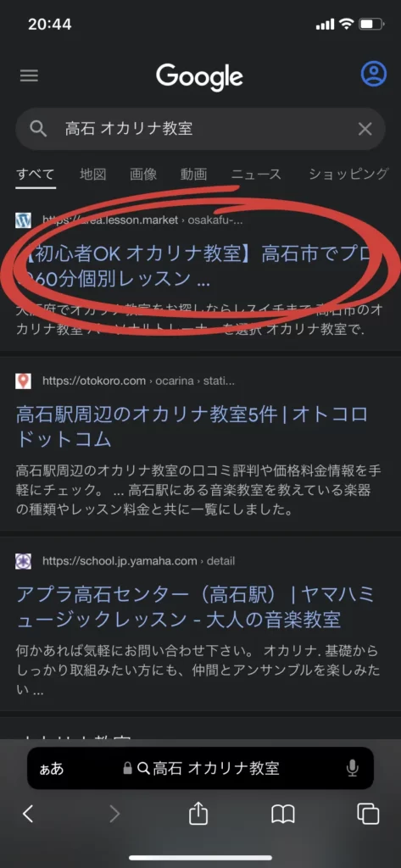Open the ショッピング tab
The image size is (401, 868).
pos(348,175)
